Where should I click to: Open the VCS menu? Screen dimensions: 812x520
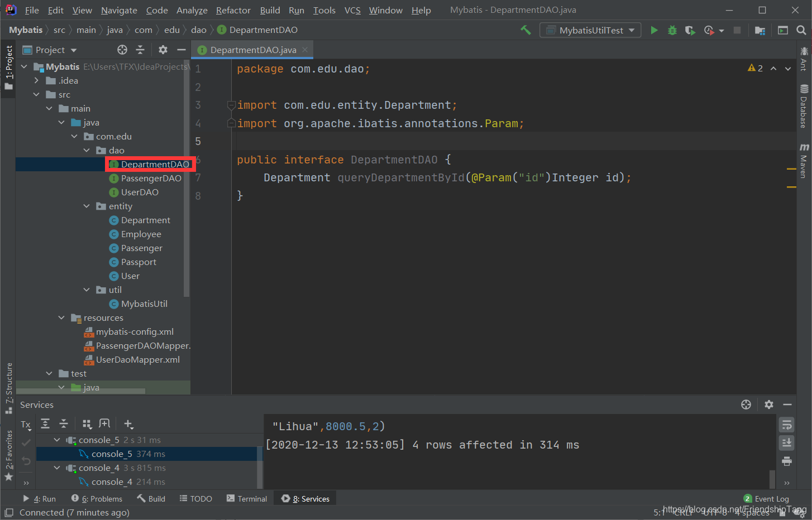352,10
